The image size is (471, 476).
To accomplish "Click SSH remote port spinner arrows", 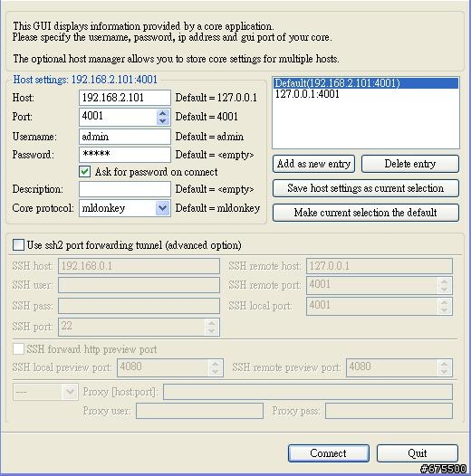I will coord(445,285).
